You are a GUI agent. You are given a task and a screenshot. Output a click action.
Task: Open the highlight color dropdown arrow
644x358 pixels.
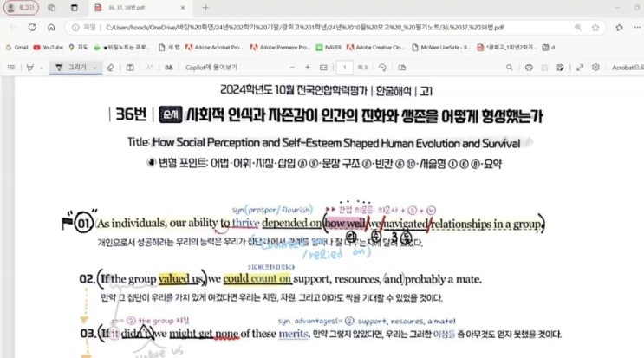[x=41, y=68]
